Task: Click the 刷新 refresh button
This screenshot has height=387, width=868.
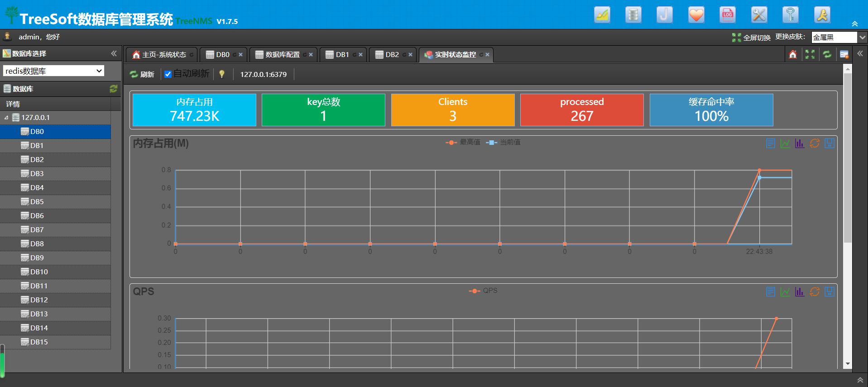Action: pos(142,74)
